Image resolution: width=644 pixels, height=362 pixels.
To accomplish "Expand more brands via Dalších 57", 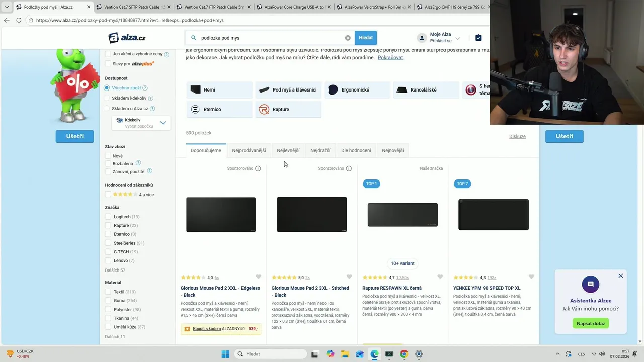I will pyautogui.click(x=115, y=270).
